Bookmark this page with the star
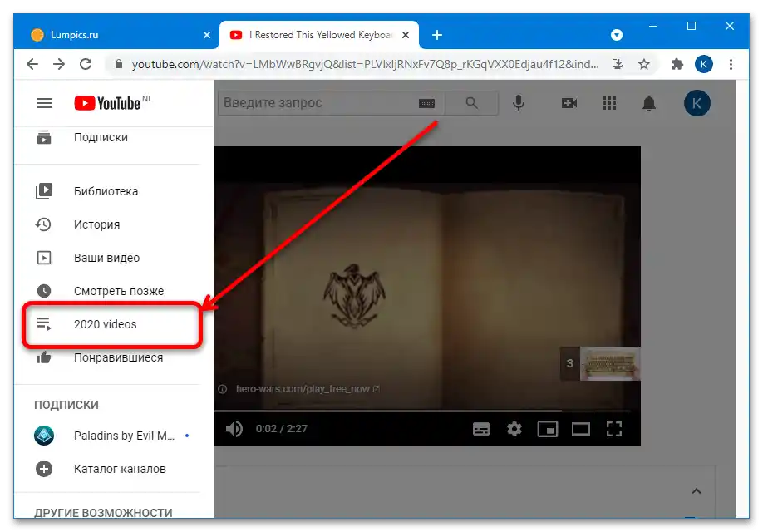The height and width of the screenshot is (532, 763). pyautogui.click(x=644, y=64)
